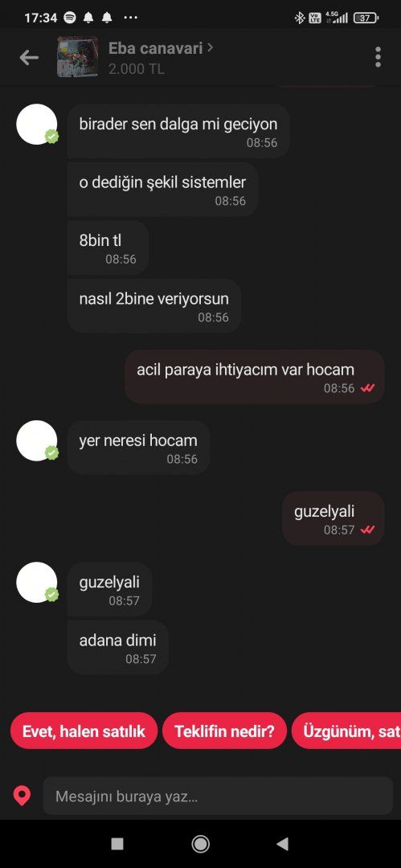
Task: Tap sender avatar beside "birader sen dalga" message
Action: pyautogui.click(x=37, y=125)
